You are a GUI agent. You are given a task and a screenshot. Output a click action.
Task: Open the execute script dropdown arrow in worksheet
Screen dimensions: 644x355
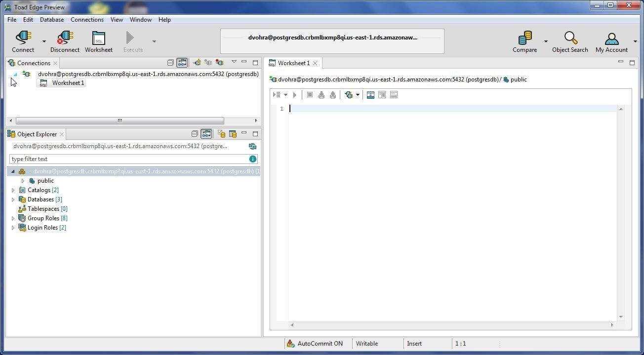pyautogui.click(x=285, y=95)
